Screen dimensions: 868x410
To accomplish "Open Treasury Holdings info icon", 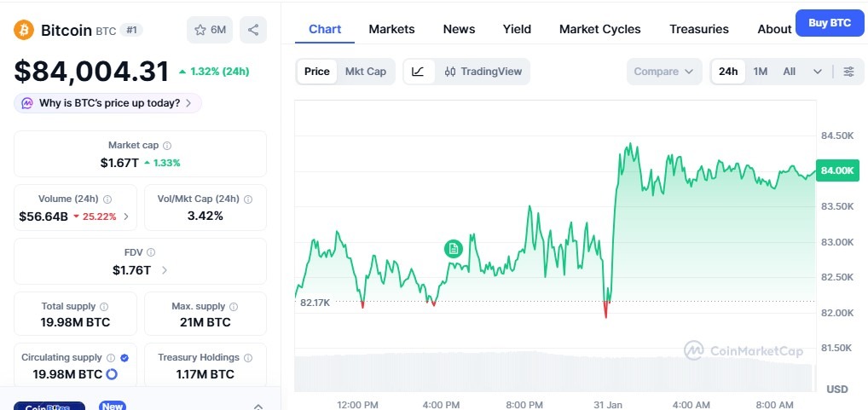I will [248, 358].
